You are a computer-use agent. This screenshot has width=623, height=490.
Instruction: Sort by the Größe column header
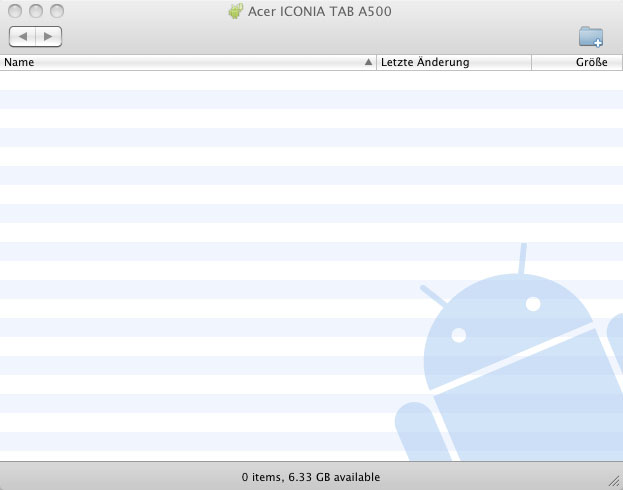pos(577,62)
